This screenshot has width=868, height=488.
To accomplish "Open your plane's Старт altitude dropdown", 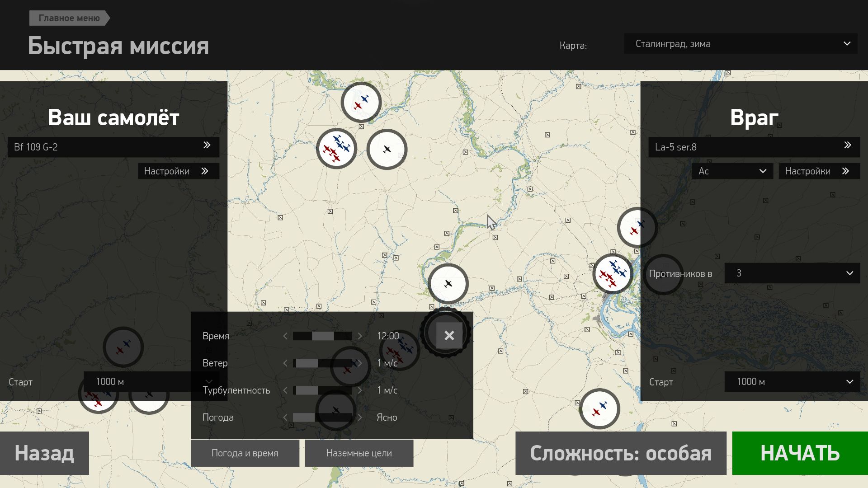I will tap(151, 382).
